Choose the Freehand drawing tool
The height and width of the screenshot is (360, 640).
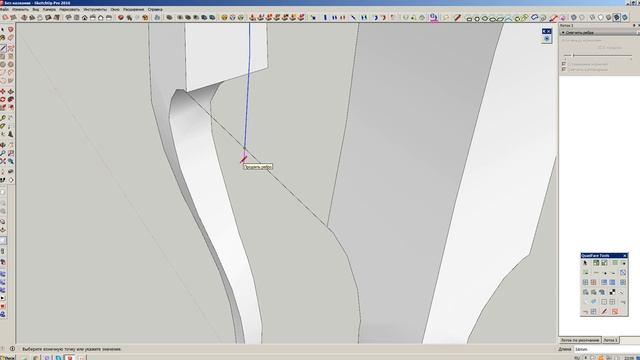11,48
